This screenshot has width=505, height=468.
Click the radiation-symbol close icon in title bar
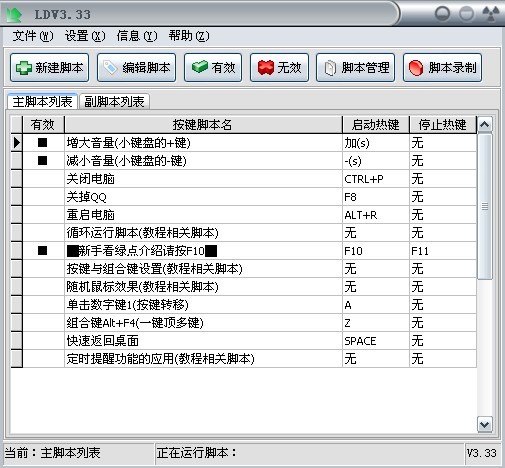click(x=491, y=14)
